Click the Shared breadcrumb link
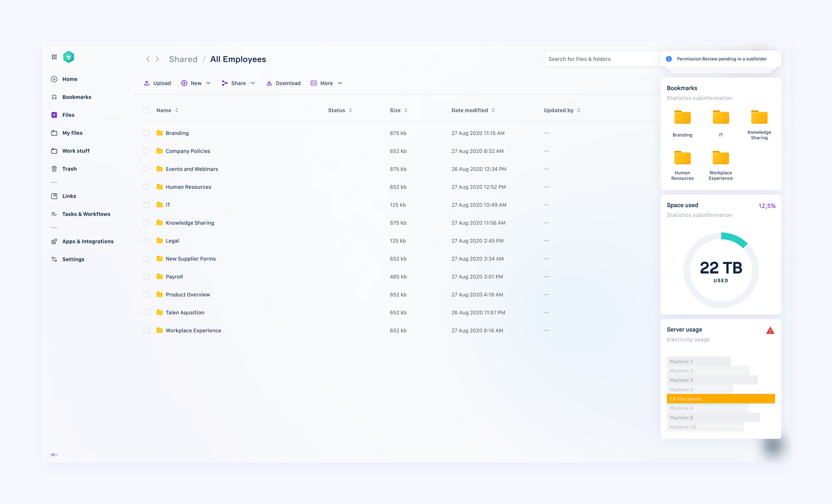 [x=183, y=59]
